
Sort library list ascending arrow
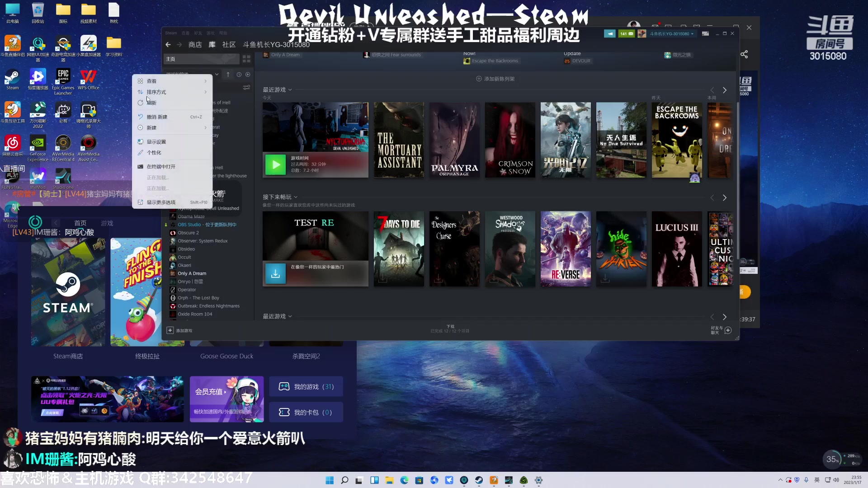[x=228, y=75]
